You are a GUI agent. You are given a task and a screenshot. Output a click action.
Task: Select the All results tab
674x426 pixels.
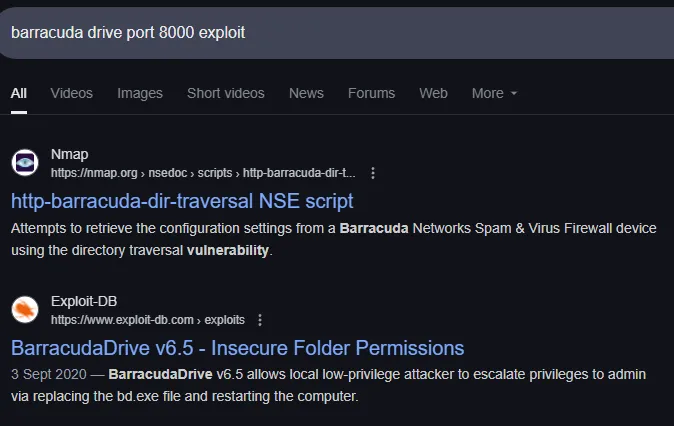point(19,93)
